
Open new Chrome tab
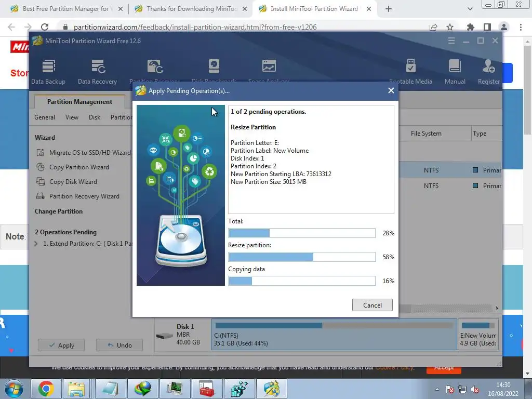(x=389, y=9)
